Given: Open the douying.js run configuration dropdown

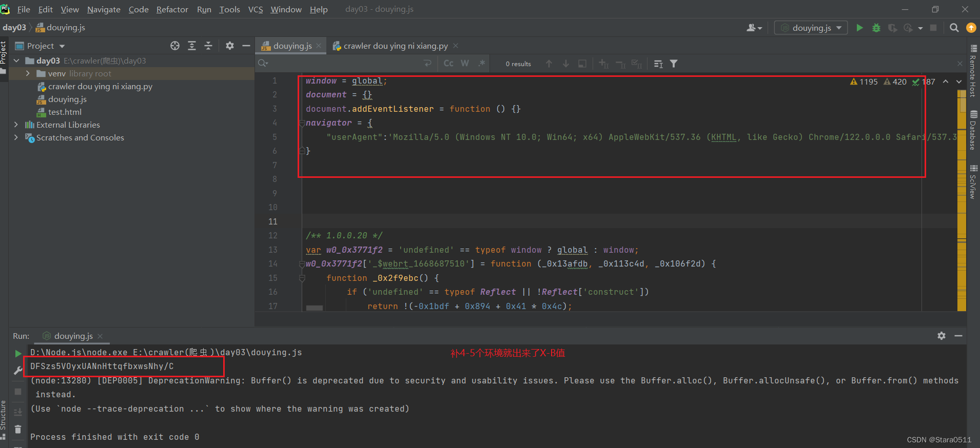Looking at the screenshot, I should click(x=811, y=28).
